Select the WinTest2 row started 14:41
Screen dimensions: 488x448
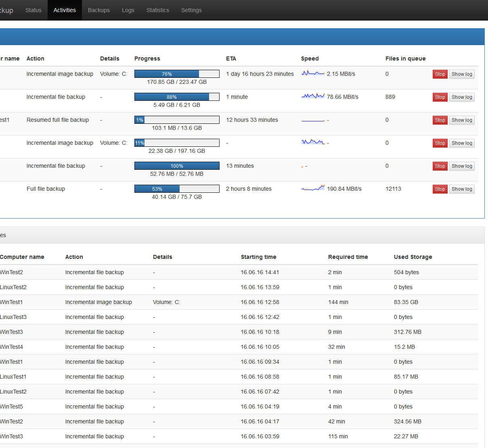click(239, 272)
